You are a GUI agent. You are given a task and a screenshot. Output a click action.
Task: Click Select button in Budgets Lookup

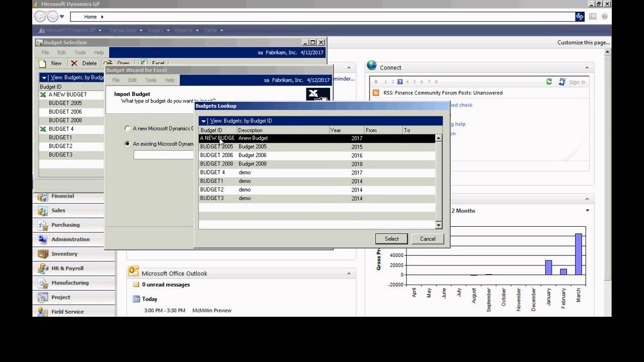[391, 239]
